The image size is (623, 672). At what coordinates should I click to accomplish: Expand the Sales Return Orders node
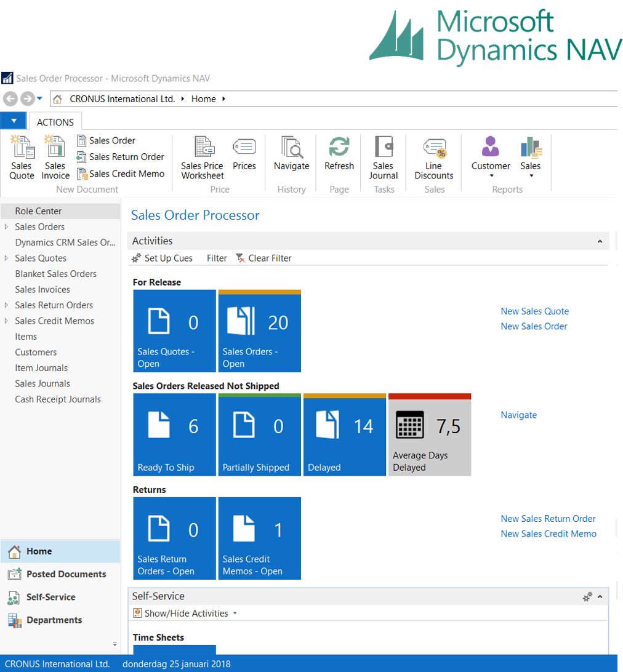pyautogui.click(x=6, y=305)
